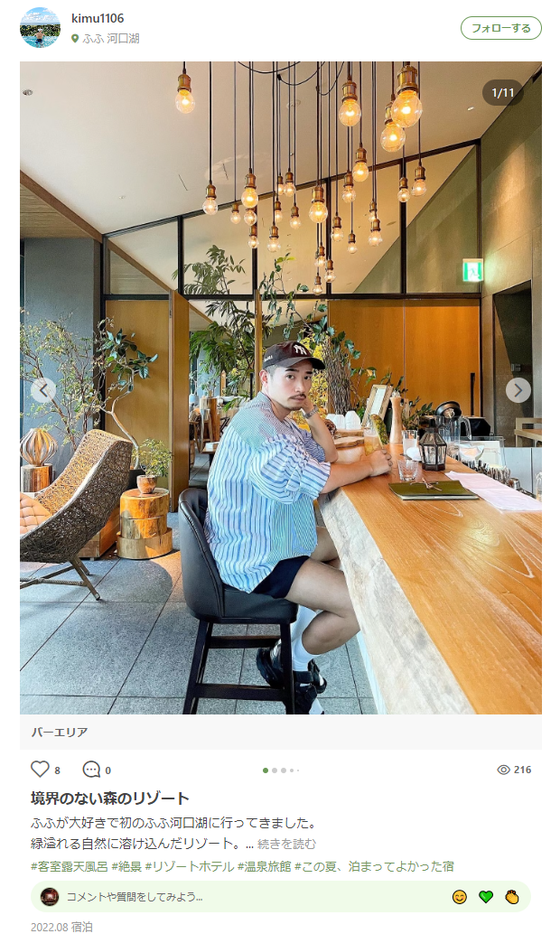The image size is (560, 943).
Task: Select the second carousel dot indicator
Action: [x=275, y=770]
